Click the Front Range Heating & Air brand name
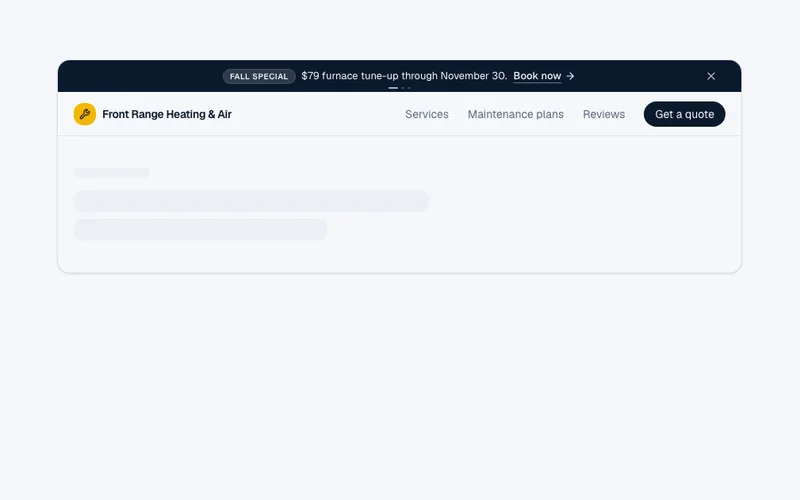This screenshot has height=500, width=800. pyautogui.click(x=167, y=114)
